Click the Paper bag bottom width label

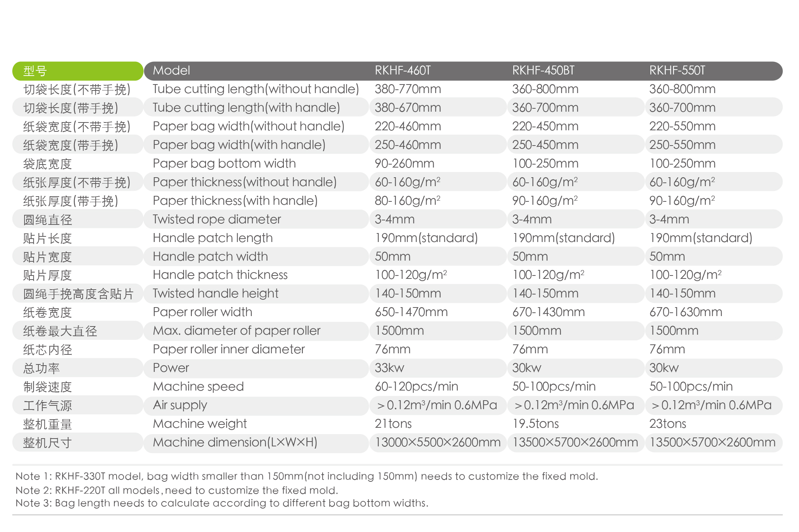point(224,163)
